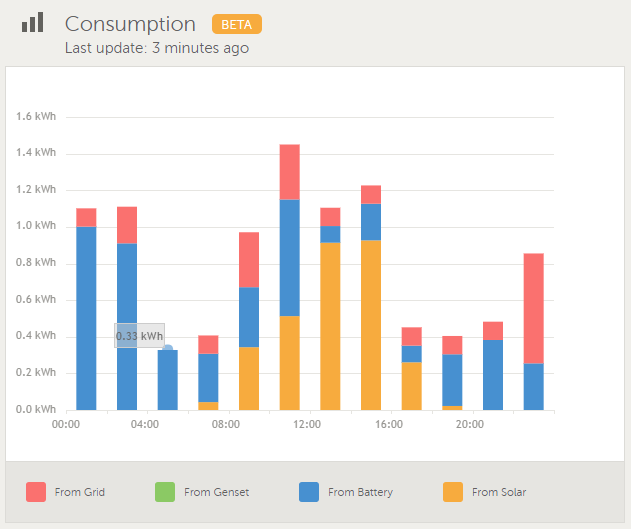631x529 pixels.
Task: Click the 'From Grid' legend label
Action: (80, 492)
